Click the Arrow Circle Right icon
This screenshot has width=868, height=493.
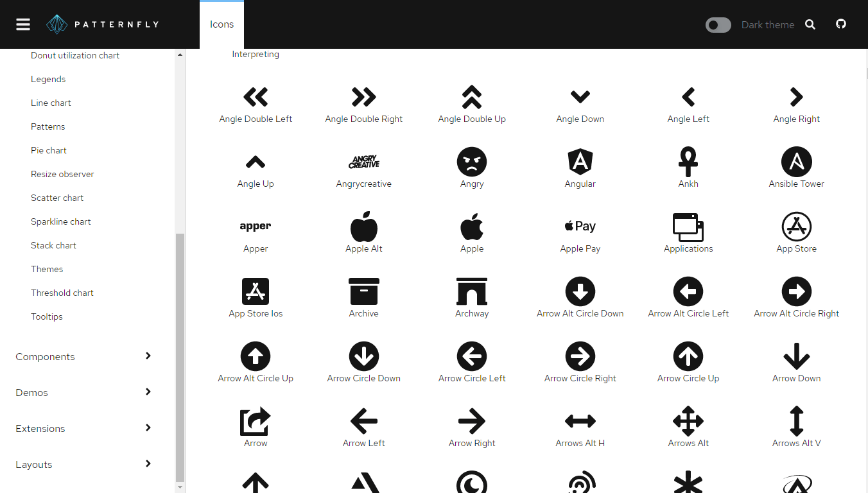pos(580,356)
